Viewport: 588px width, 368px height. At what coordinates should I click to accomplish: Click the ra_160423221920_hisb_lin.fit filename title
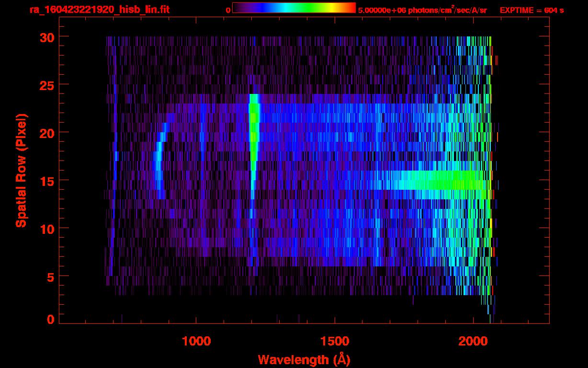(99, 10)
